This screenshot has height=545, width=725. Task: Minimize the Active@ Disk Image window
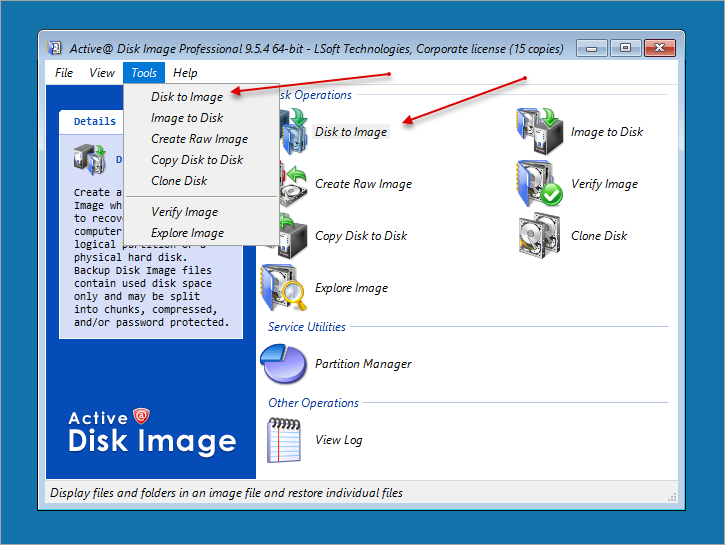click(591, 48)
